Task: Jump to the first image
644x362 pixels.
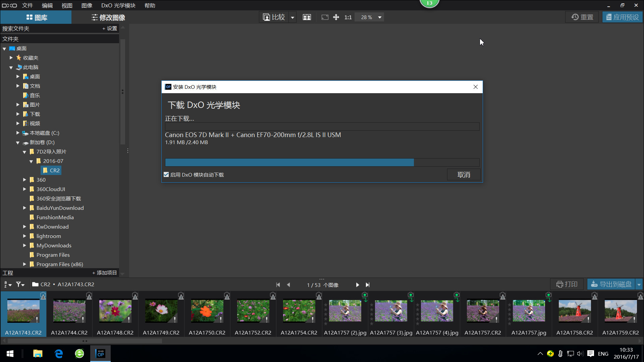Action: click(278, 285)
